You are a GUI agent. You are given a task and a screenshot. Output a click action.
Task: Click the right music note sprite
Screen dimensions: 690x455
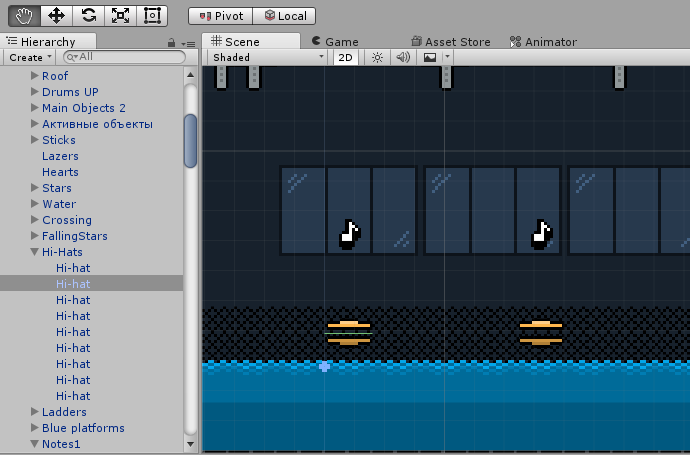pos(542,235)
